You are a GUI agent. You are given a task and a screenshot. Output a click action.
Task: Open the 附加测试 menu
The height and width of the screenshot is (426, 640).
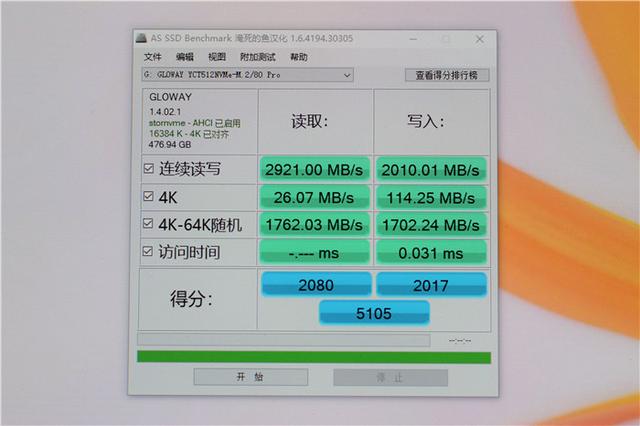point(258,57)
